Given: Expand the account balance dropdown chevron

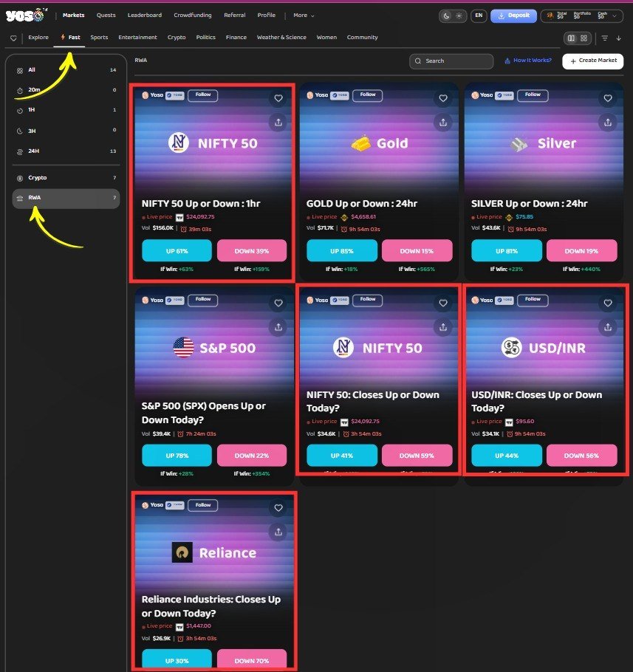Looking at the screenshot, I should coord(615,16).
